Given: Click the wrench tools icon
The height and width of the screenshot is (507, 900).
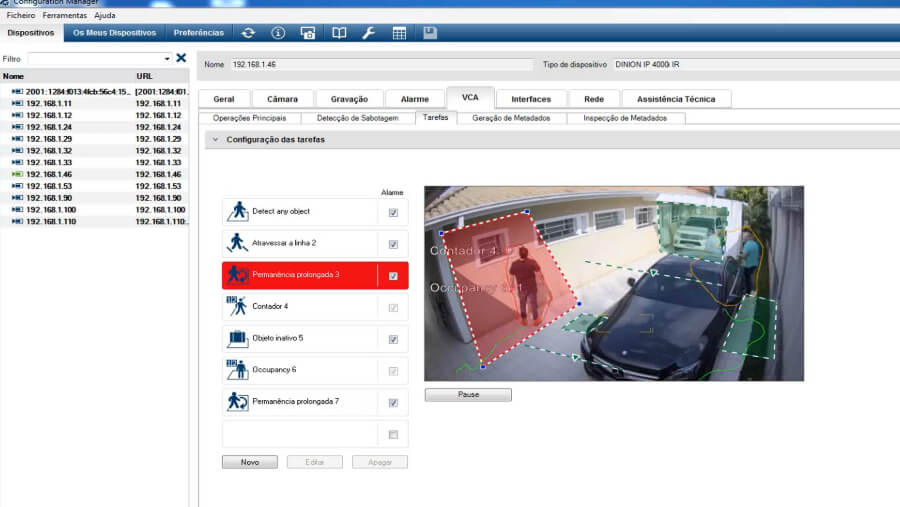Looking at the screenshot, I should (x=368, y=33).
